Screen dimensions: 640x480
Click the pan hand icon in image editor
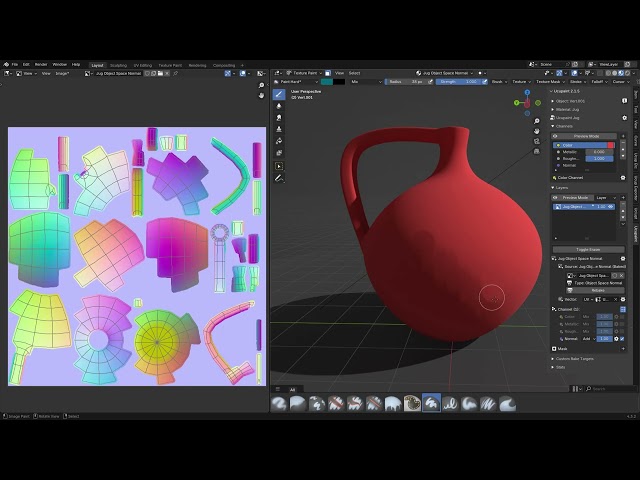(x=261, y=96)
